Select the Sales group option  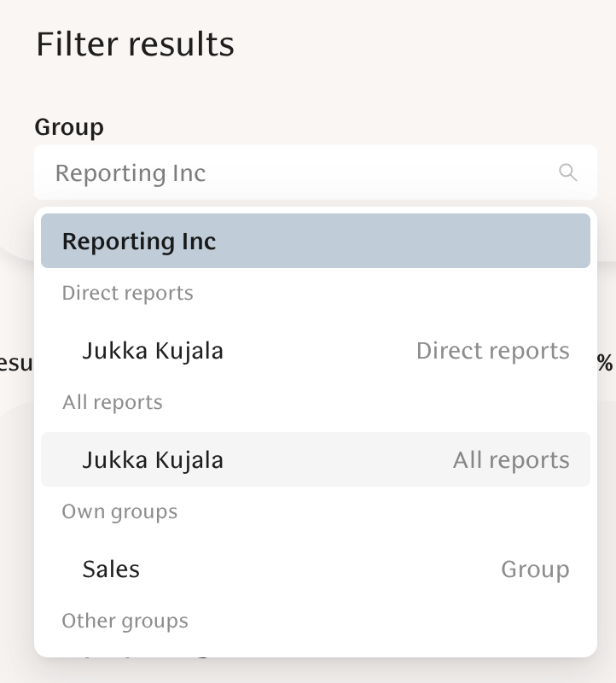111,569
